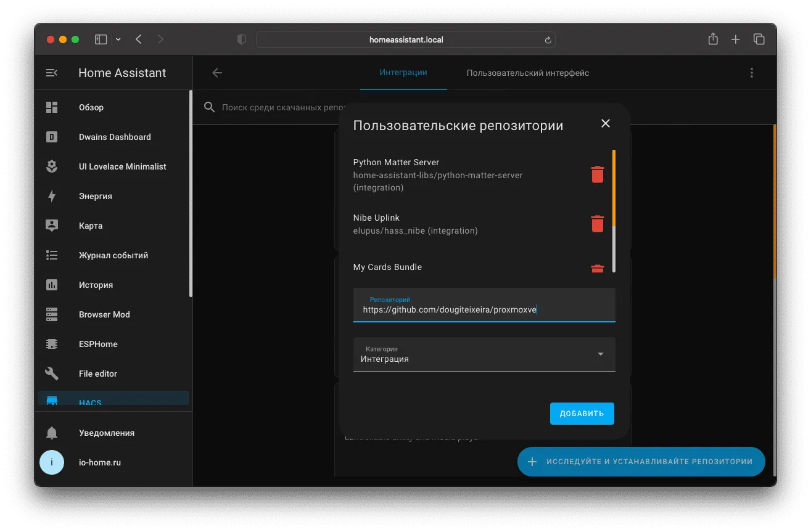Close the Пользовательские репозитории dialog
The width and height of the screenshot is (811, 532).
click(x=606, y=123)
